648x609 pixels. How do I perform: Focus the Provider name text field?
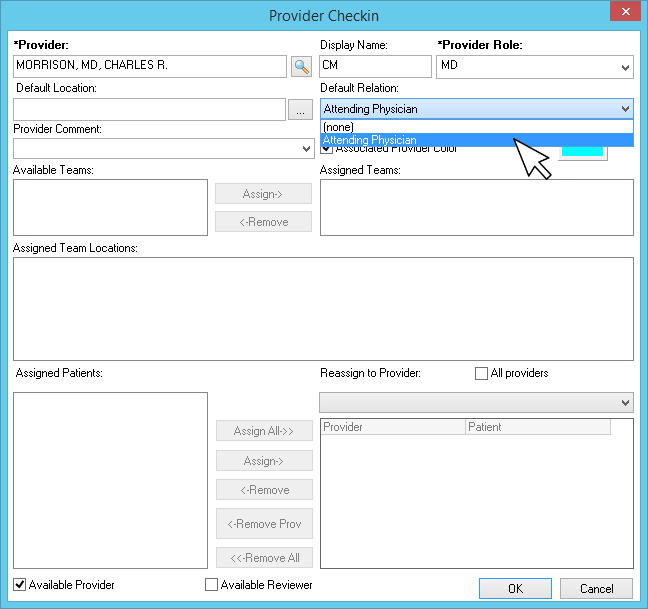point(150,66)
